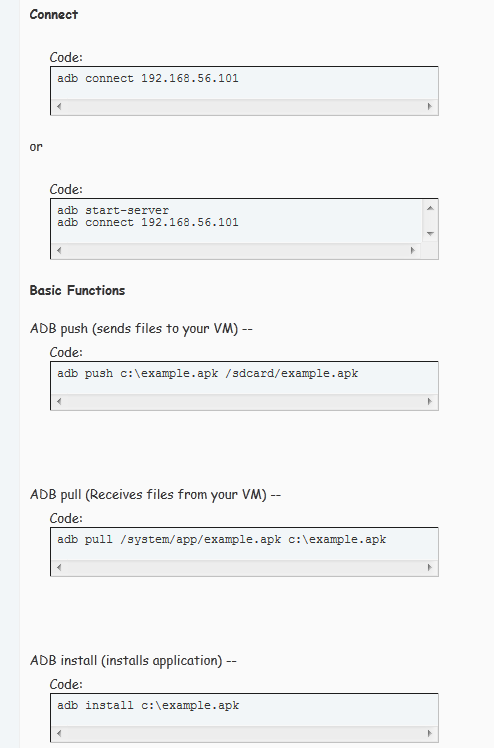
Task: Click right scroll arrow under adb push code
Action: (x=430, y=401)
